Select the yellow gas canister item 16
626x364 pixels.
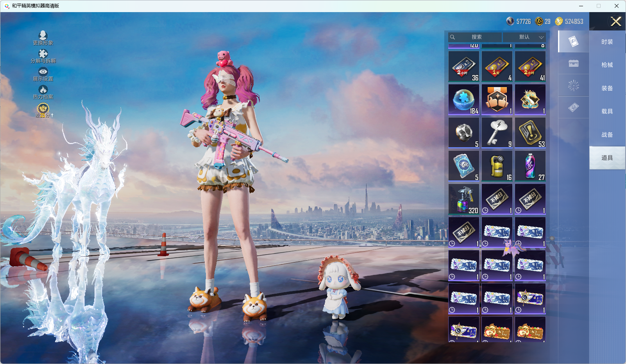[497, 166]
